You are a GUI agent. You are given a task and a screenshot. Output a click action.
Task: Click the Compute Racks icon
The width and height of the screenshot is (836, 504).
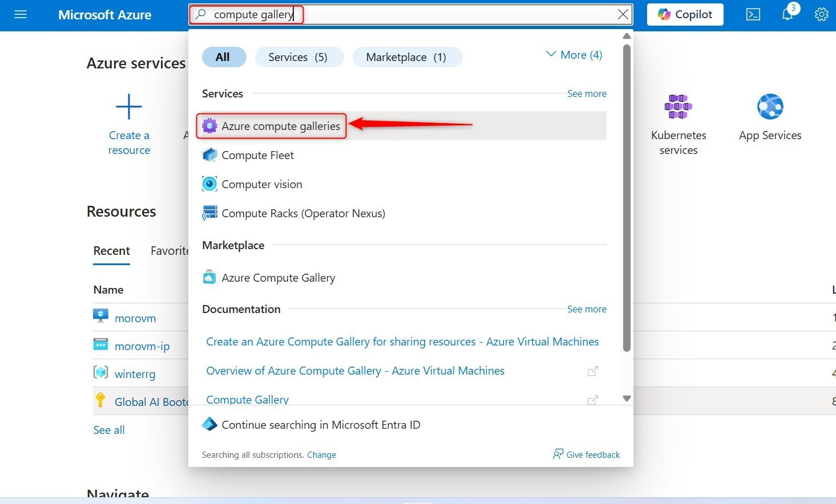[209, 213]
